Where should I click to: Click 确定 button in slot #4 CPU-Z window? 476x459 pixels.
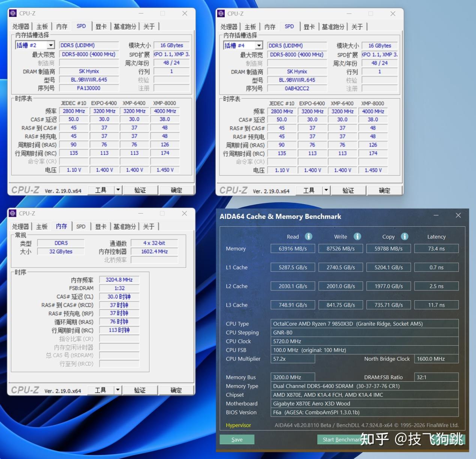384,190
